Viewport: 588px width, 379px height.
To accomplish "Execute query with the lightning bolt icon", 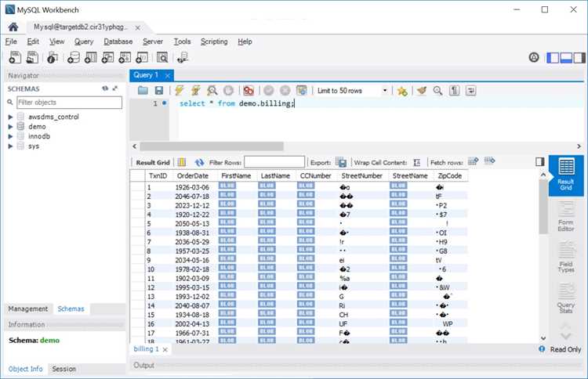I will [180, 90].
